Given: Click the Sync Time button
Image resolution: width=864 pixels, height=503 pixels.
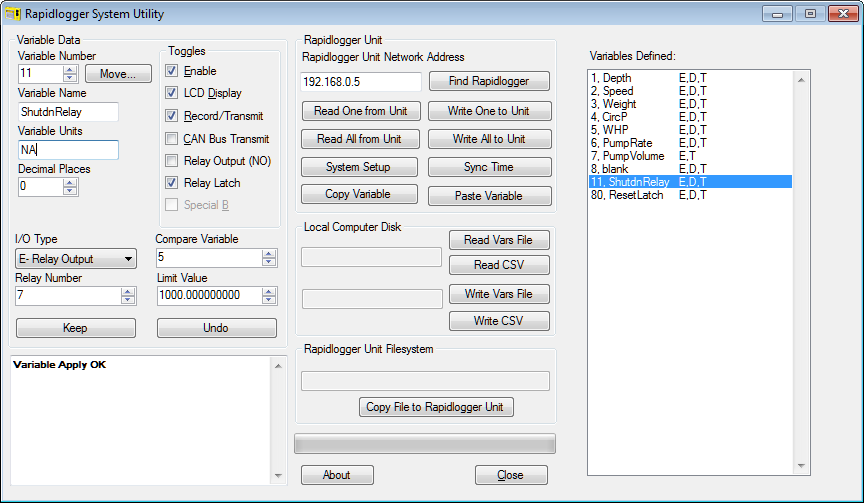Looking at the screenshot, I should [x=489, y=166].
